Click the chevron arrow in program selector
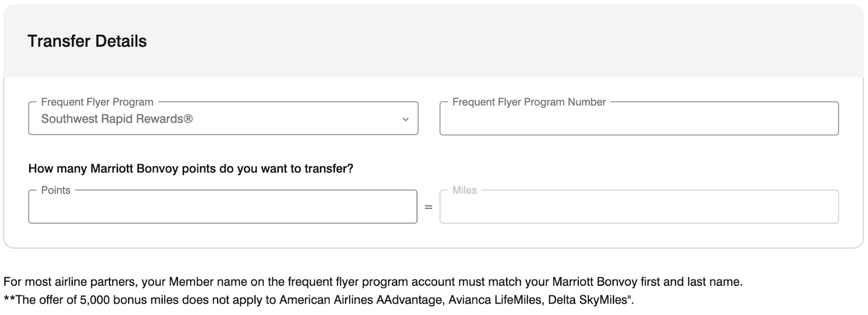 tap(405, 119)
